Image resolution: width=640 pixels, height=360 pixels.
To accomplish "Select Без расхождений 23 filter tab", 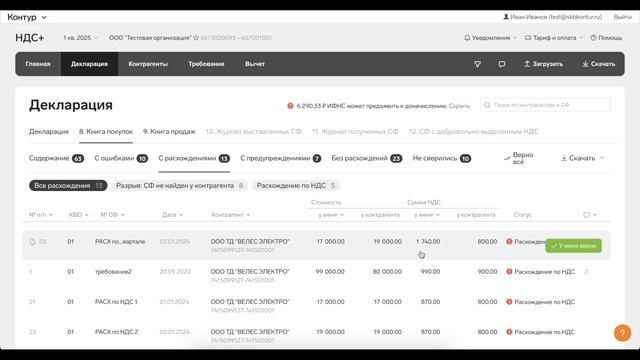I will click(367, 158).
